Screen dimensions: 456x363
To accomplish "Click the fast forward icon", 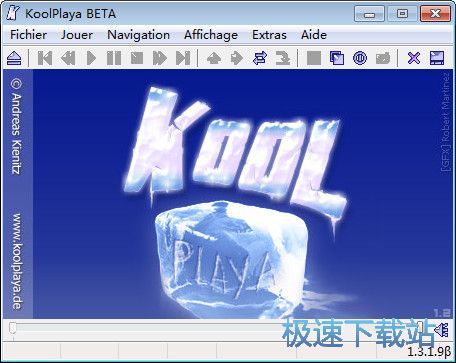I will coord(160,58).
